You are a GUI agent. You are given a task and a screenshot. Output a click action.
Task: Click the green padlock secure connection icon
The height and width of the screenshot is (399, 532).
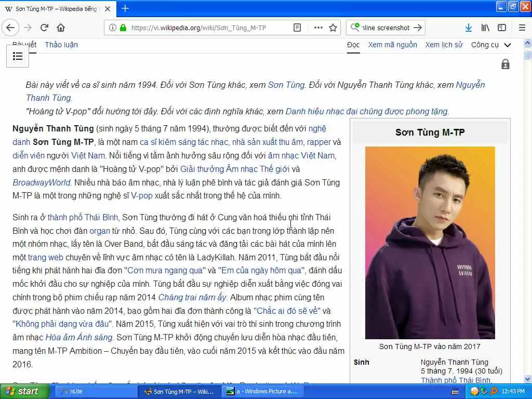[123, 28]
